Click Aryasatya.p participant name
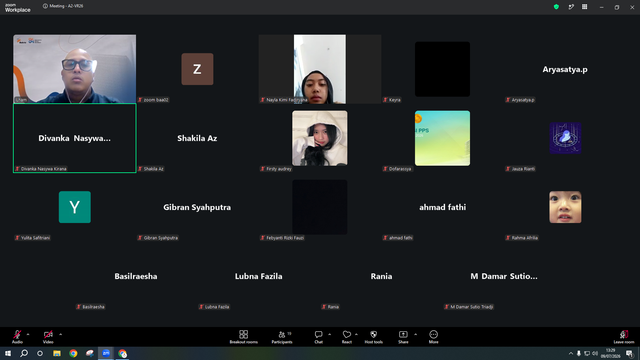 tap(565, 69)
